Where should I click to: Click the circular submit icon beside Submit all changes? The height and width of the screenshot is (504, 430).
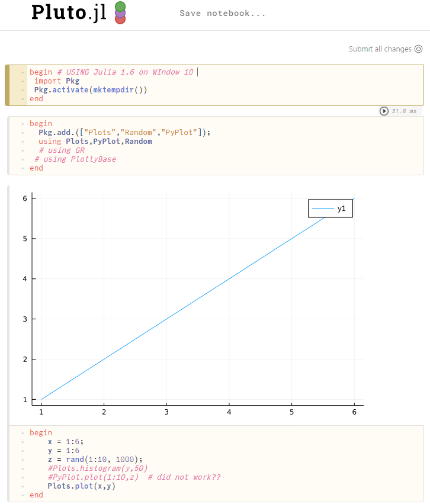(x=418, y=49)
